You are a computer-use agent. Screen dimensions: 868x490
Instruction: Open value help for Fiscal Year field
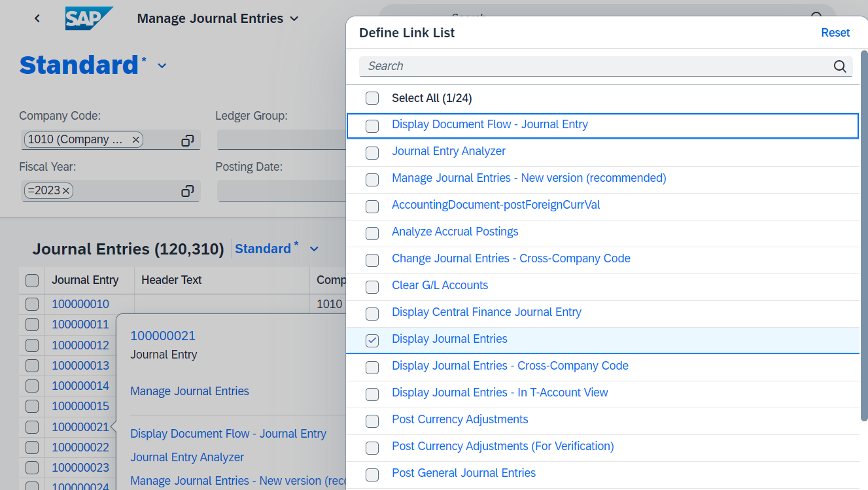click(x=188, y=191)
